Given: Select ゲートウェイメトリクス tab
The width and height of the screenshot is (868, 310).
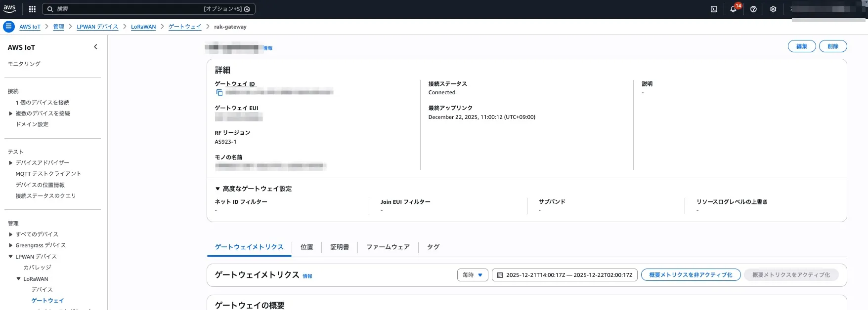Looking at the screenshot, I should [249, 247].
